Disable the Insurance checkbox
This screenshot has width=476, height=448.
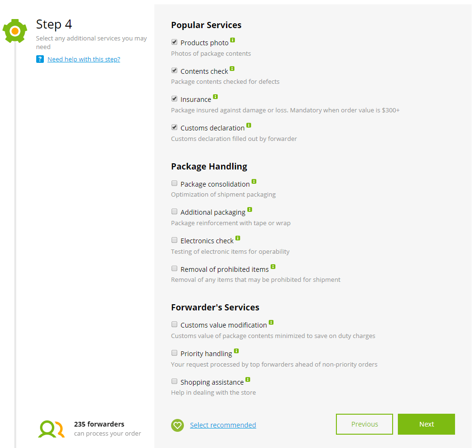click(174, 99)
